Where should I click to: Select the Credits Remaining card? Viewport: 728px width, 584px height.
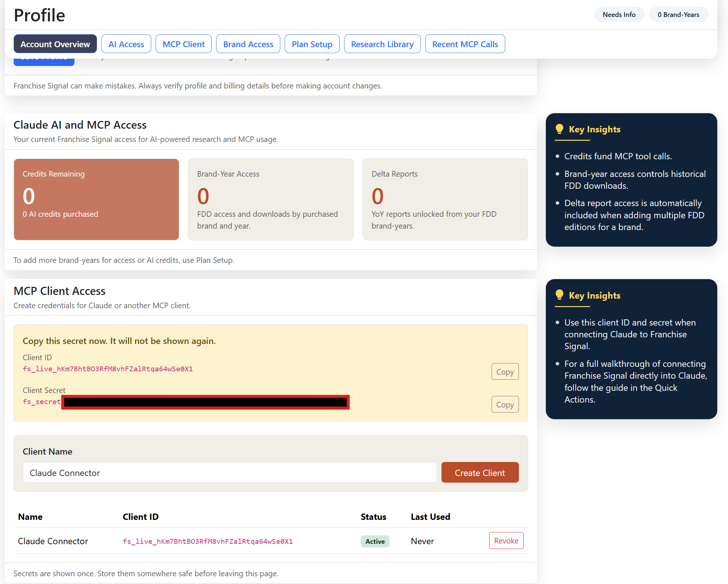tap(96, 199)
